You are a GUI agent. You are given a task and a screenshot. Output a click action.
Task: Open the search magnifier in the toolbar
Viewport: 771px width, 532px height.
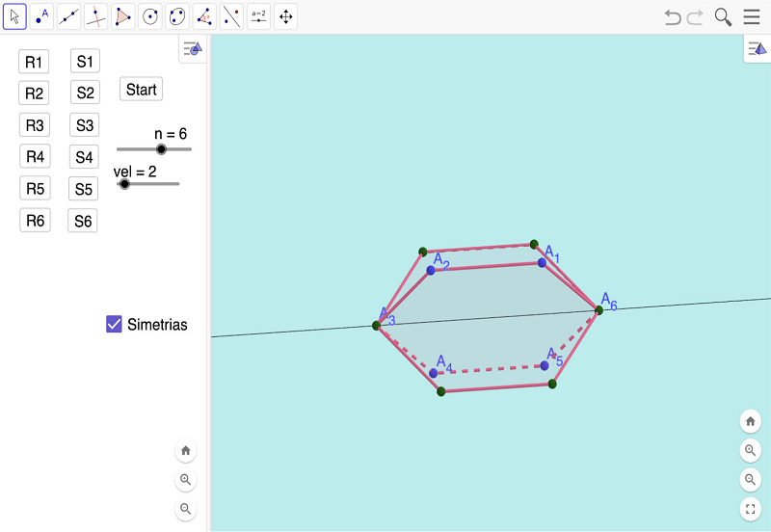723,17
